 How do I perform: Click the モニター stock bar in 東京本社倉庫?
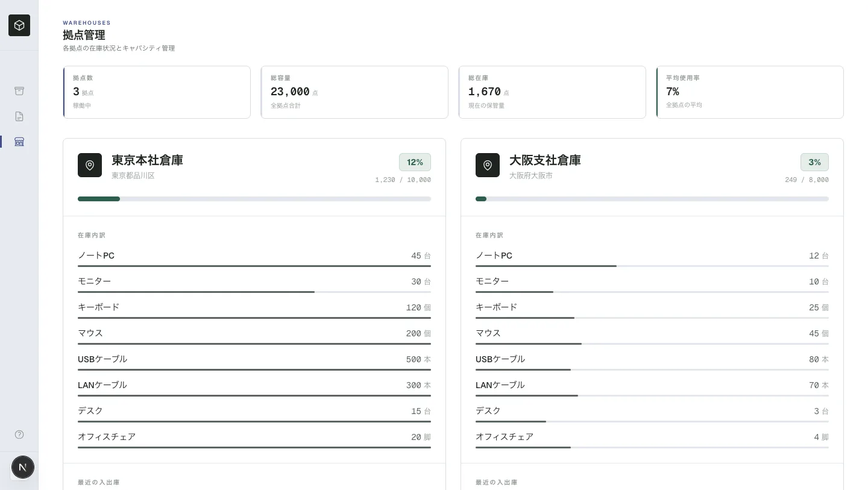[x=254, y=292]
